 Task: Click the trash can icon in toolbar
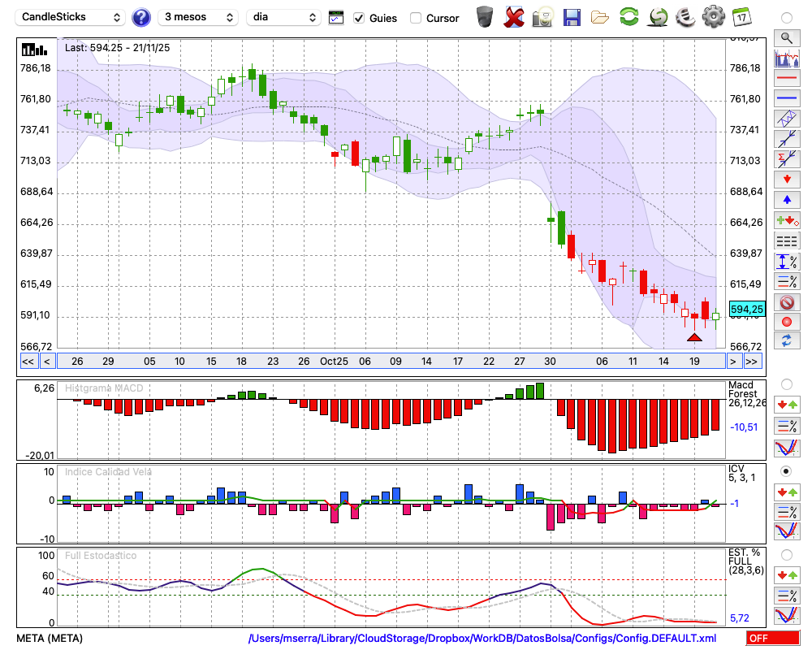pyautogui.click(x=485, y=17)
